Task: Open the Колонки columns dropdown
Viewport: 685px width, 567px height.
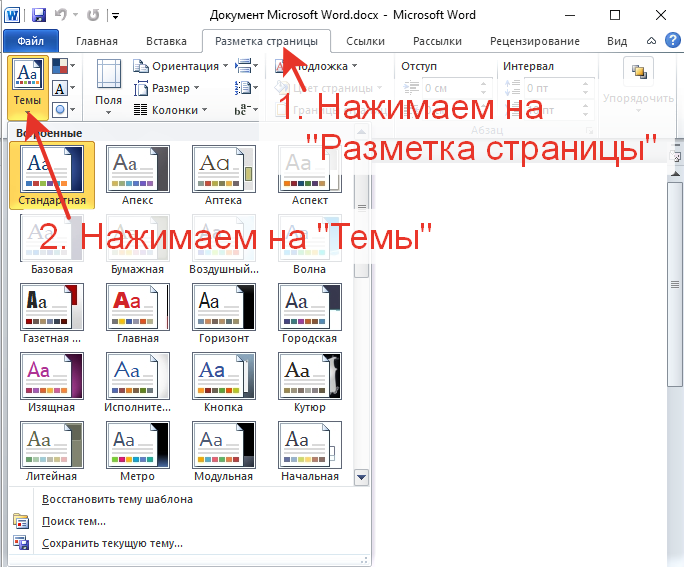Action: coord(170,110)
